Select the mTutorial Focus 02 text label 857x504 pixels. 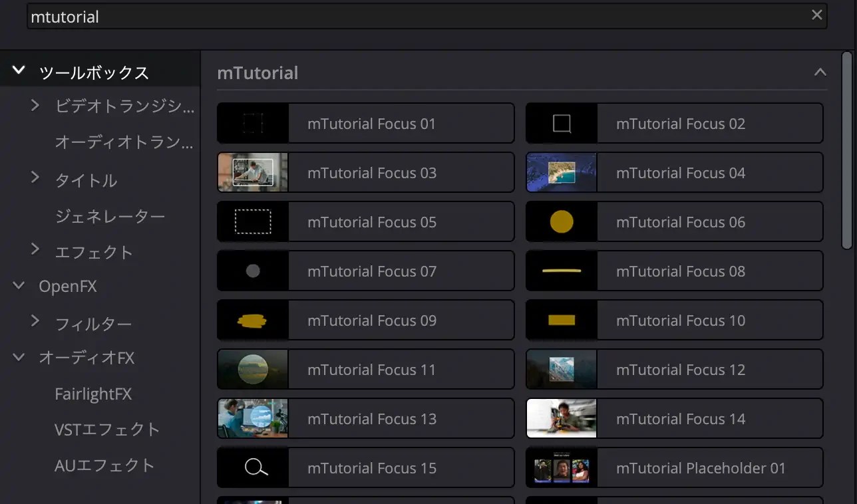pos(681,124)
